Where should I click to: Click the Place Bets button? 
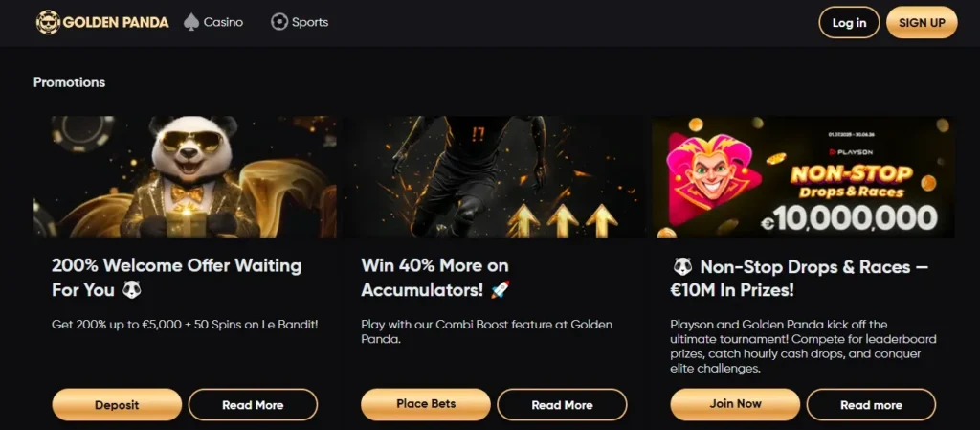pos(426,404)
